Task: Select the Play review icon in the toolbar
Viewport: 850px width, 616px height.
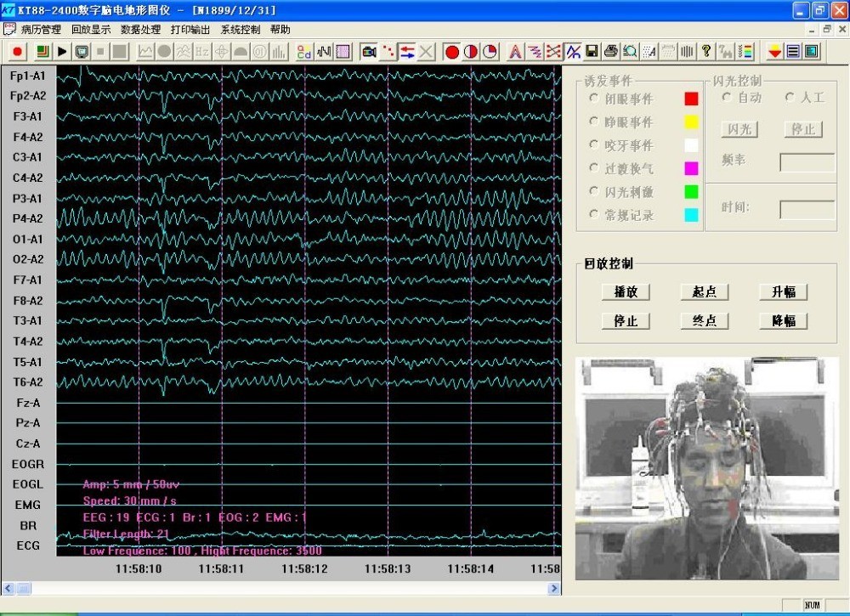Action: pos(61,51)
